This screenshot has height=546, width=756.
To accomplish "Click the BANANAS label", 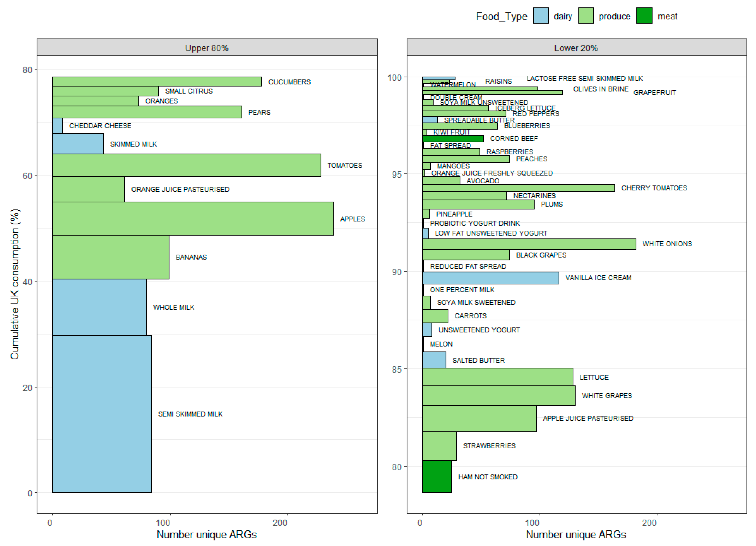I will pos(191,257).
